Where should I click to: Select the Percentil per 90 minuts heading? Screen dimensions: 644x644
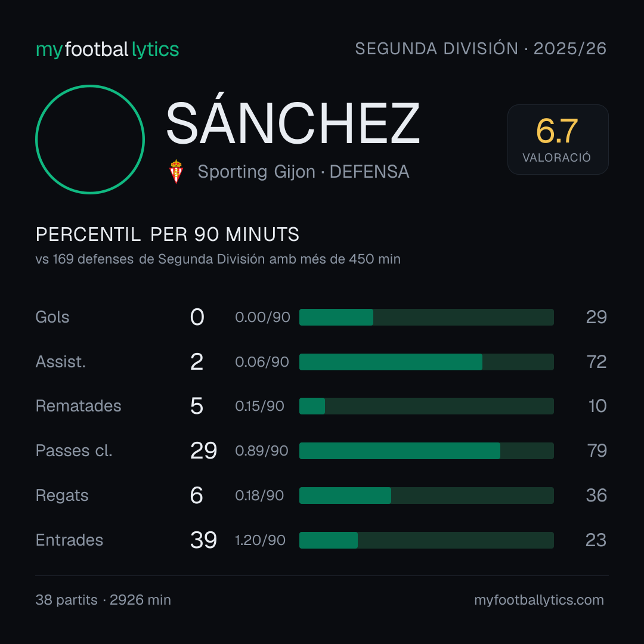[168, 234]
